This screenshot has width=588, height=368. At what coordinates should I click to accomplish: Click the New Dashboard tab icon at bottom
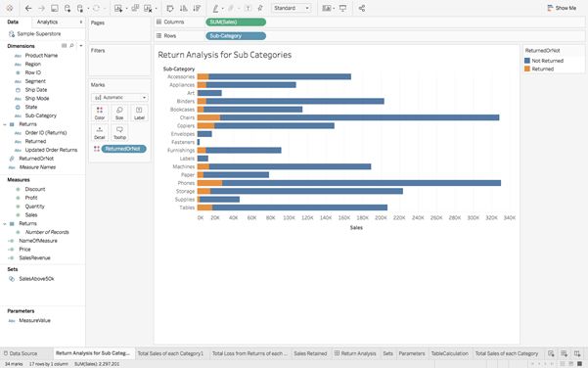[564, 353]
